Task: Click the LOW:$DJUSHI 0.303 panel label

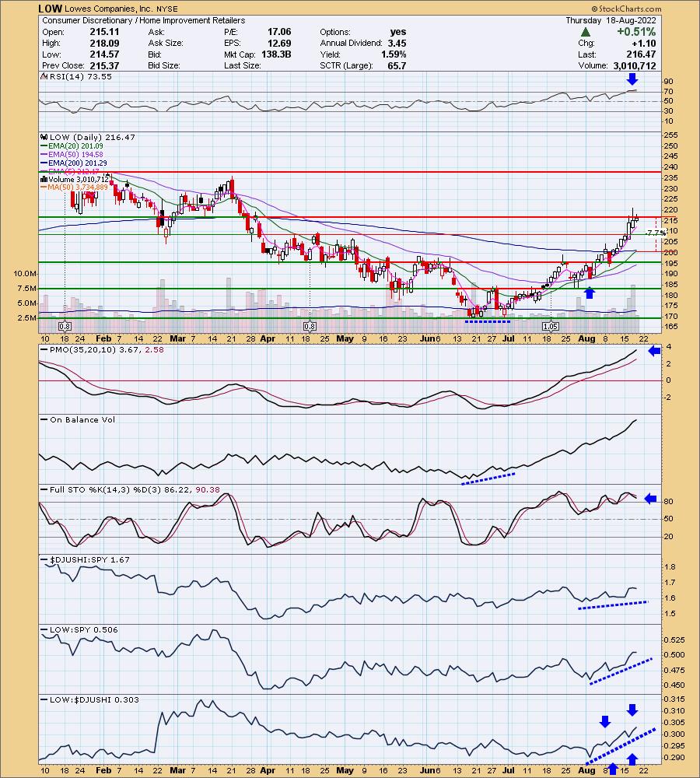Action: click(x=91, y=700)
